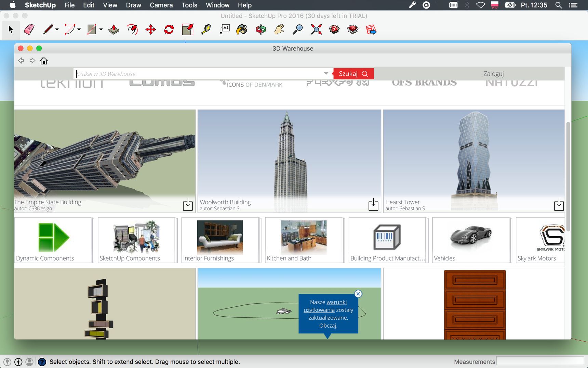
Task: Open the Vehicles collection
Action: (x=472, y=240)
